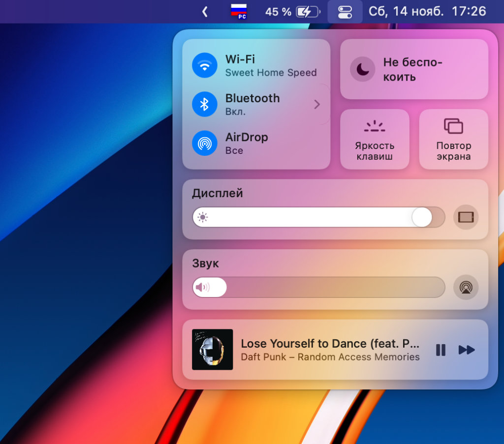Click the Random Access Memories album artwork
Viewport: 504px width, 444px height.
(x=212, y=350)
